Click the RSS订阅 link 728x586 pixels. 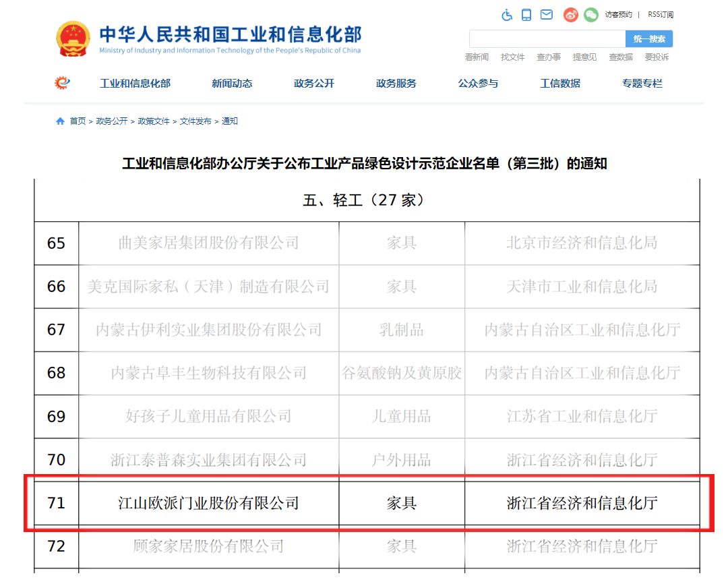click(660, 15)
